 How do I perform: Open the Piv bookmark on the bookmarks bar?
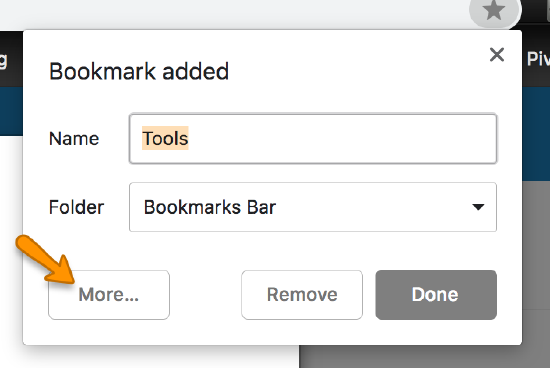538,59
